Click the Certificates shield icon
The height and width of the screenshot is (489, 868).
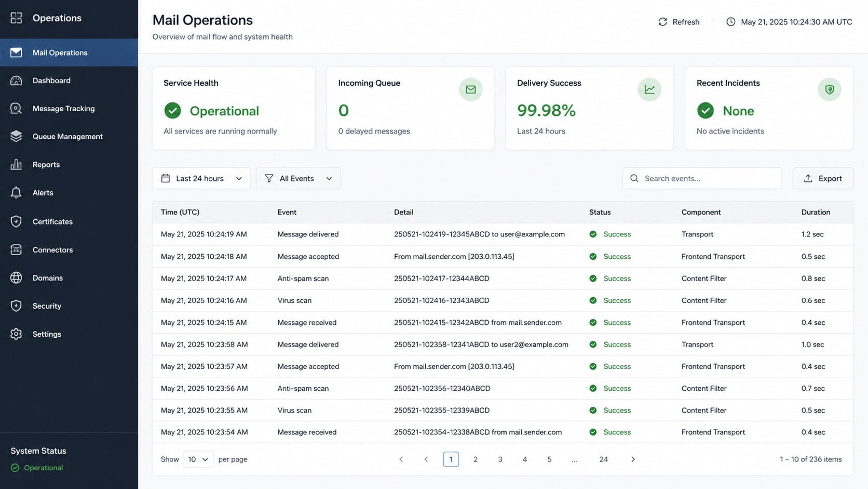pos(16,221)
